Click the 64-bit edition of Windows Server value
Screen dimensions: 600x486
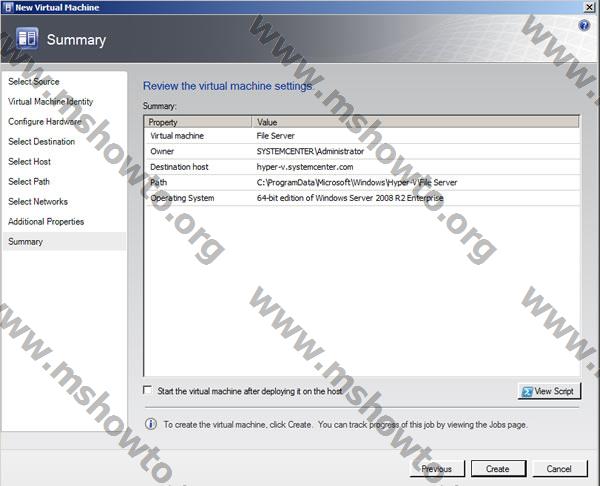[x=350, y=198]
